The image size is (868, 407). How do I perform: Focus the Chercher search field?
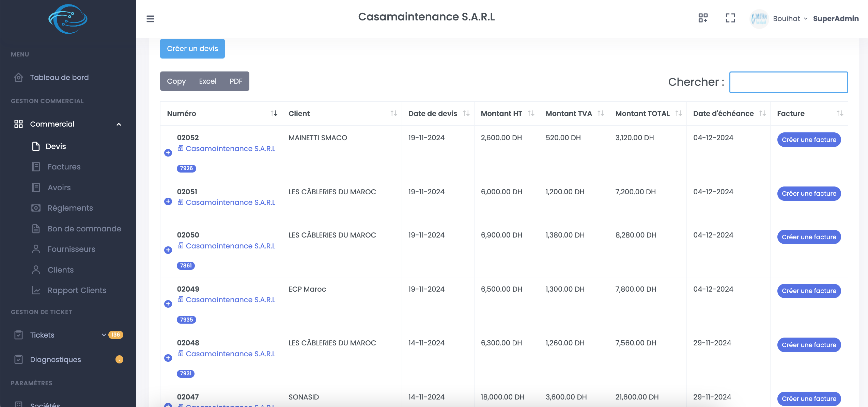pos(789,82)
